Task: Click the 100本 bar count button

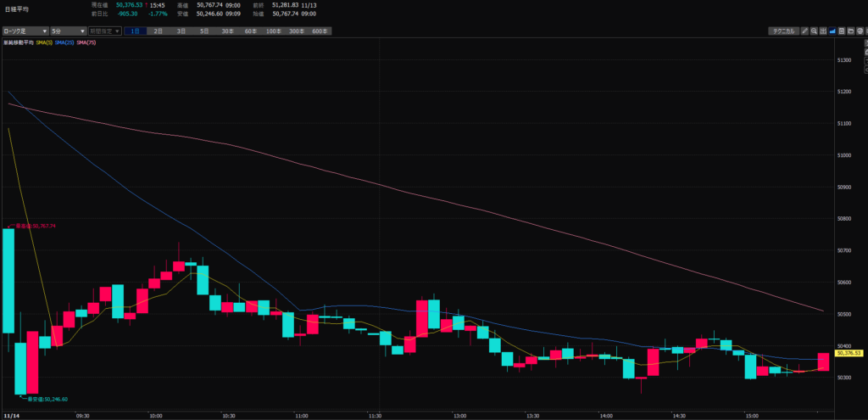Action: 273,31
